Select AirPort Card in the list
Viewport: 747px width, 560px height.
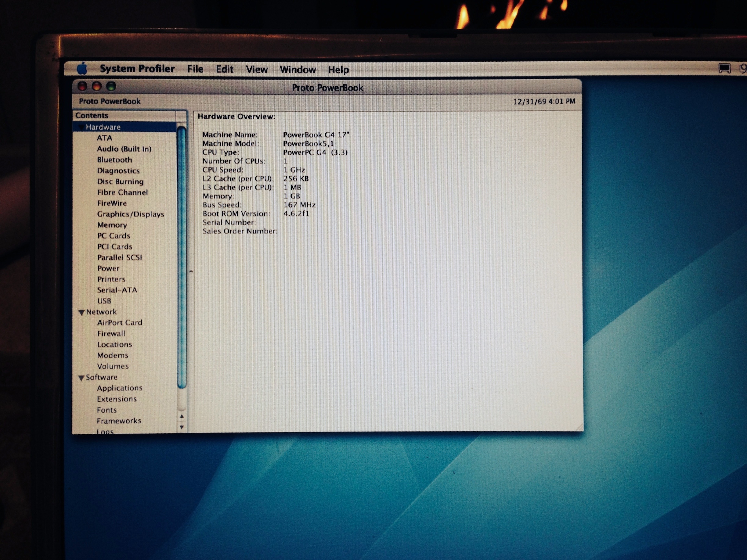(120, 323)
